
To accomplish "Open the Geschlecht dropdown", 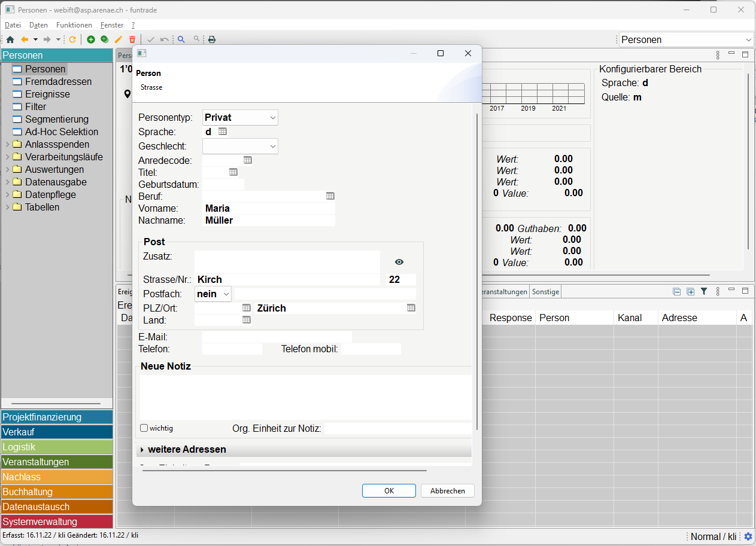I will [x=240, y=147].
